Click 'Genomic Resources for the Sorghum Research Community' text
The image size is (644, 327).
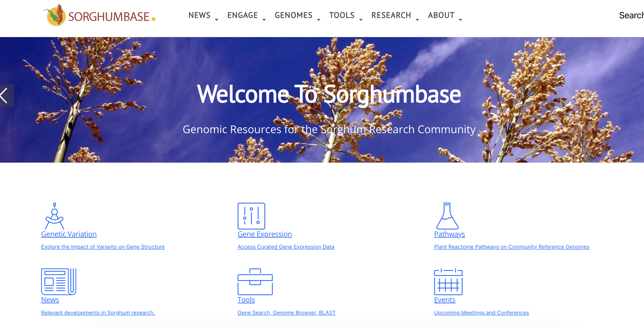click(329, 130)
